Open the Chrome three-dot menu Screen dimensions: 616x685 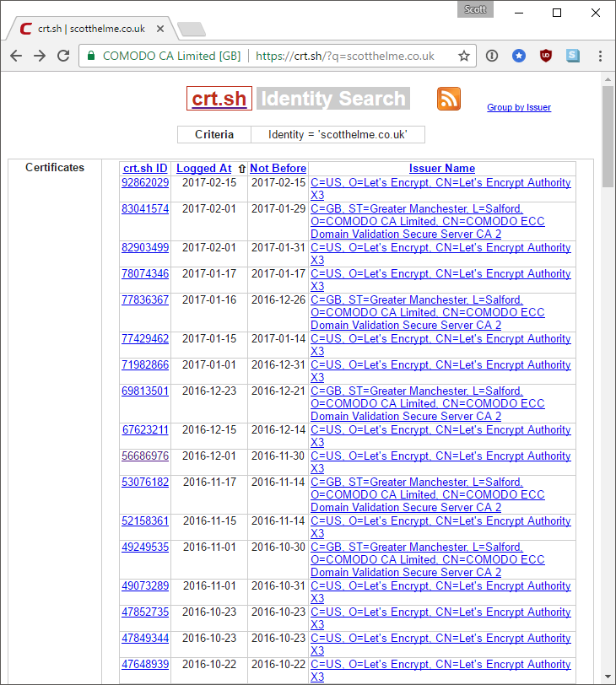600,56
